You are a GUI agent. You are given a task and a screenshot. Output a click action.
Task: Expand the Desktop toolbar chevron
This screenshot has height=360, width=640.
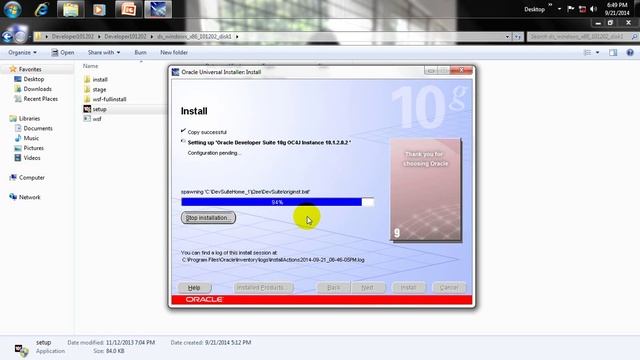[550, 6]
